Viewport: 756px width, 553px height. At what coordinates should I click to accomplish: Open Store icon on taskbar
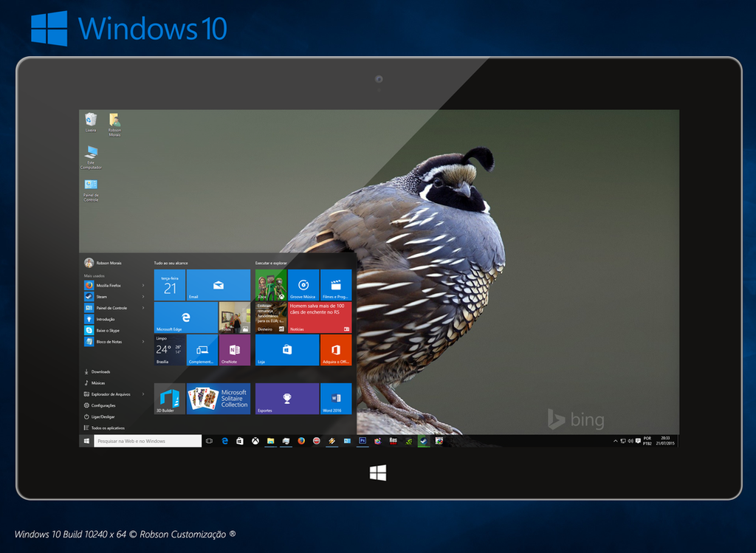240,441
